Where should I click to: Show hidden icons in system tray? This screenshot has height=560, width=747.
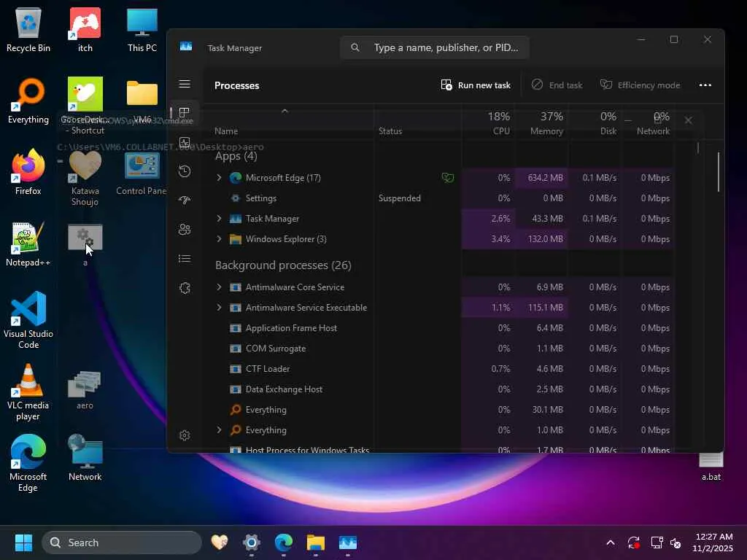611,542
